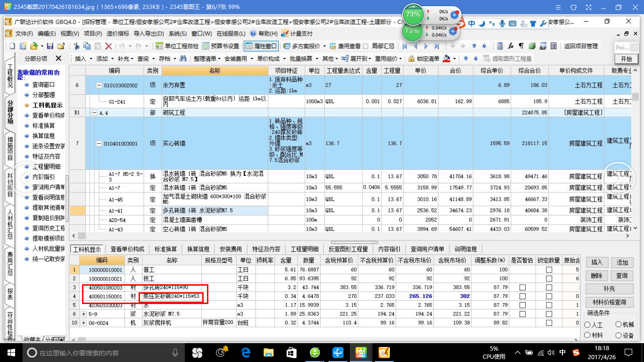Click the paint bucket fill color icon
This screenshot has height=362, width=644.
pyautogui.click(x=446, y=58)
